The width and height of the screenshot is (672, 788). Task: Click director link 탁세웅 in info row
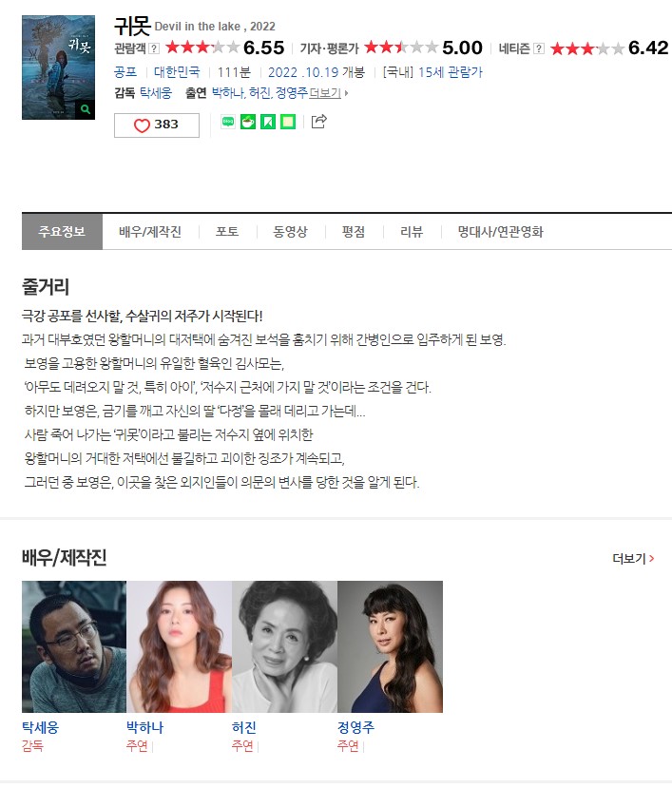(x=156, y=93)
